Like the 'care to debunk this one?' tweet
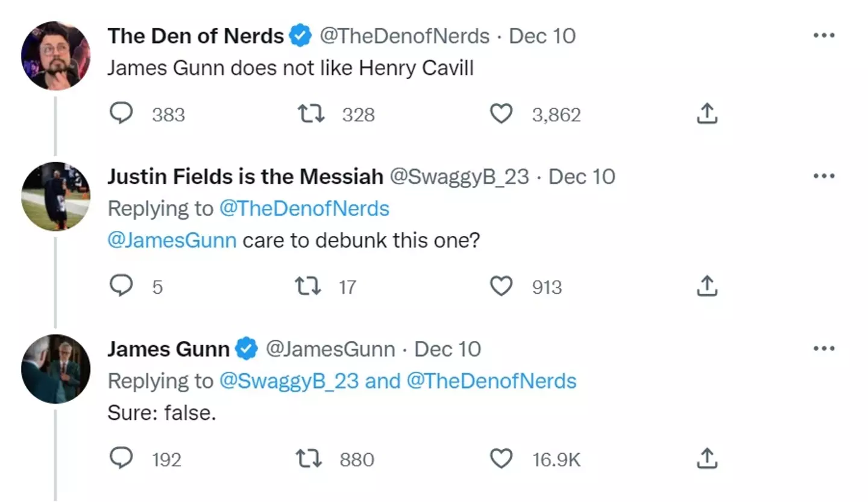The image size is (868, 502). pyautogui.click(x=501, y=286)
